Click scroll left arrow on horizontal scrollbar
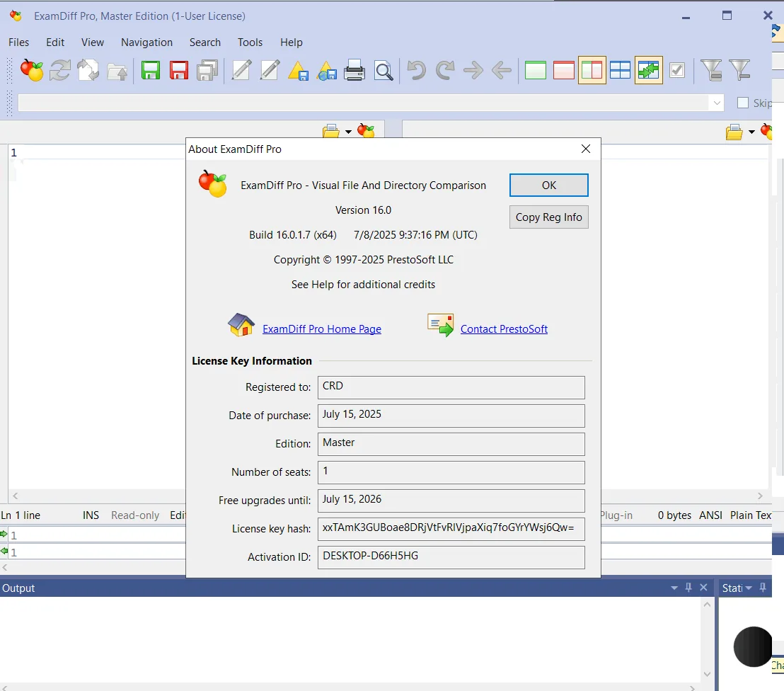 point(16,496)
